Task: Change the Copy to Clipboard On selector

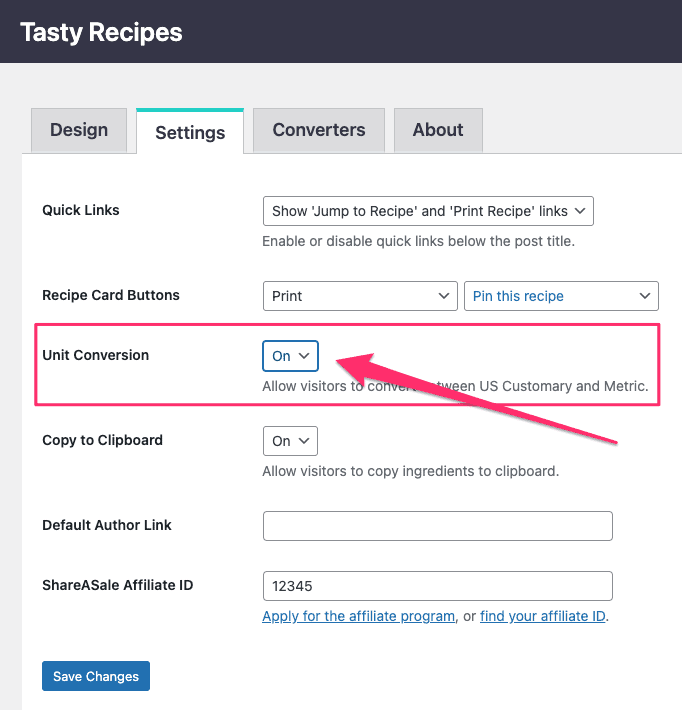Action: coord(290,441)
